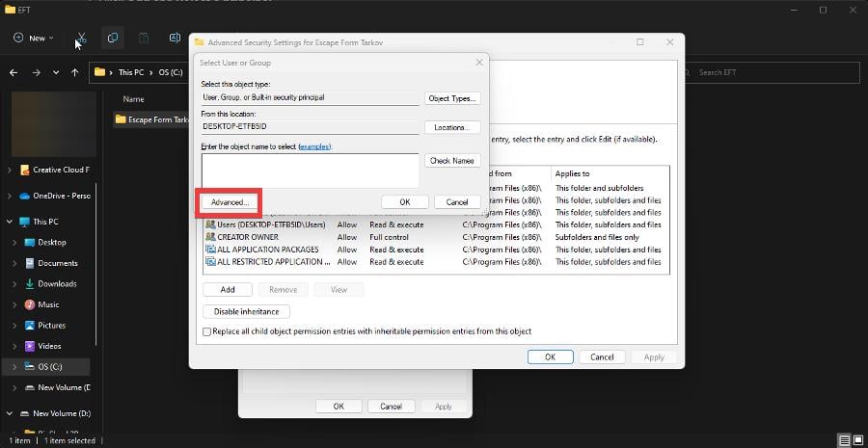Click the Paste icon in Explorer toolbar
Viewport: 868px width, 448px height.
pyautogui.click(x=144, y=39)
